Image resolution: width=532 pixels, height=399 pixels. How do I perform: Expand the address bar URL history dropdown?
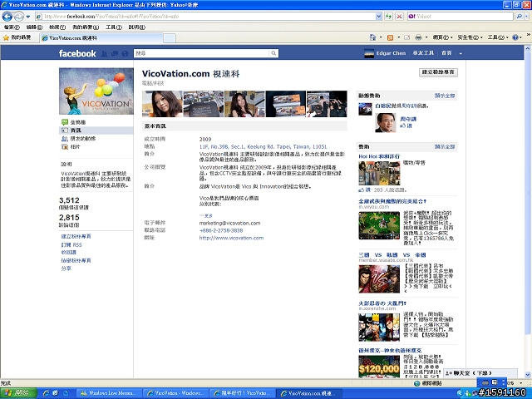point(379,17)
